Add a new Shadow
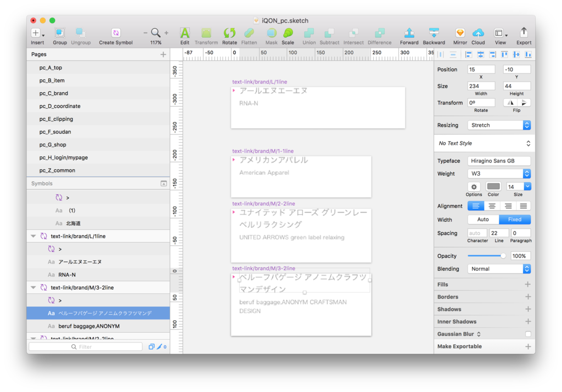The height and width of the screenshot is (392, 562). tap(527, 309)
